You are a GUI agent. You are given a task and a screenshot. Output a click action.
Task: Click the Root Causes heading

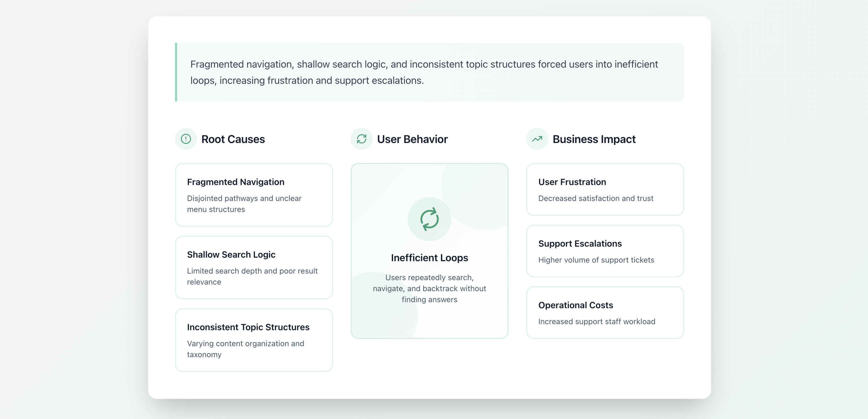coord(233,139)
